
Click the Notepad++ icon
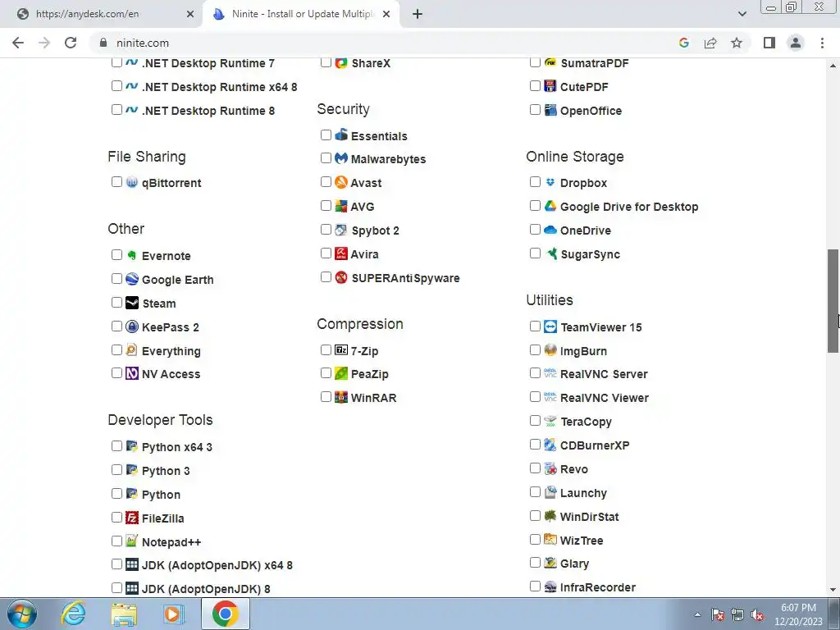[x=132, y=541]
